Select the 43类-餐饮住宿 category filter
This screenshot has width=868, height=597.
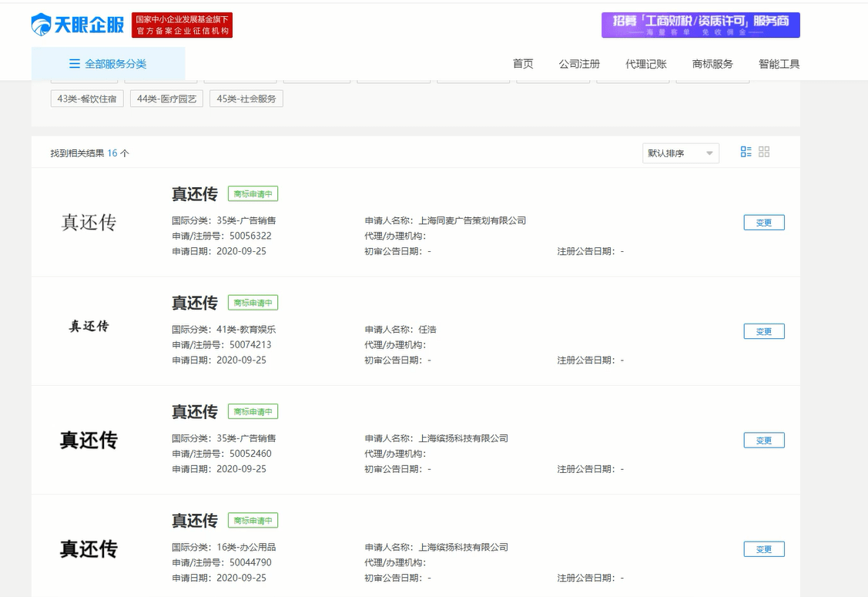86,99
